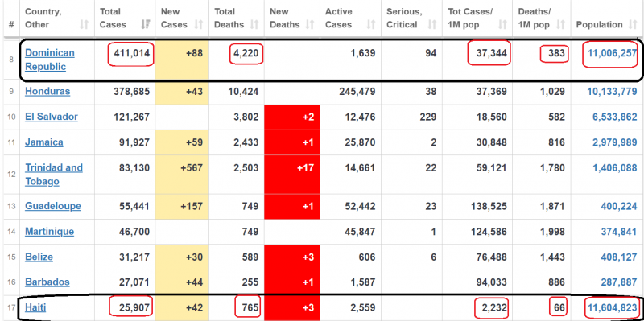Select Honduras active cases 245,479

tap(357, 91)
